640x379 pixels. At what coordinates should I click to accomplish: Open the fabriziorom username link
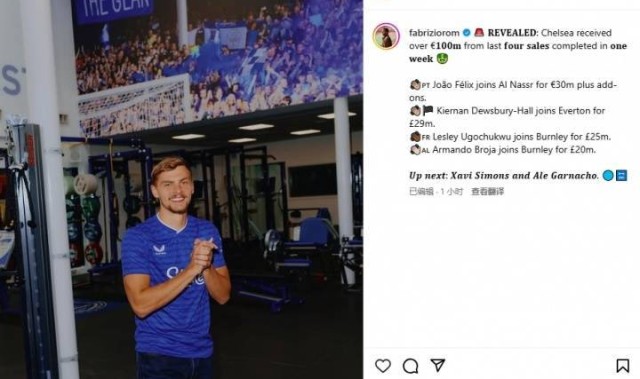click(x=434, y=33)
